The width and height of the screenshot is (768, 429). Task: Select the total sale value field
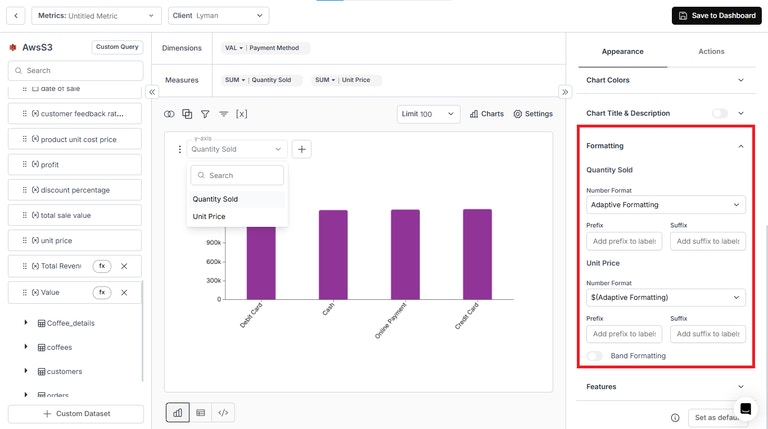[75, 215]
